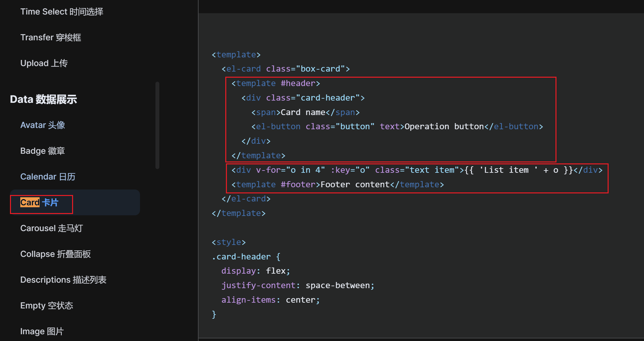644x341 pixels.
Task: Navigate to Image 图片 component
Action: point(42,331)
